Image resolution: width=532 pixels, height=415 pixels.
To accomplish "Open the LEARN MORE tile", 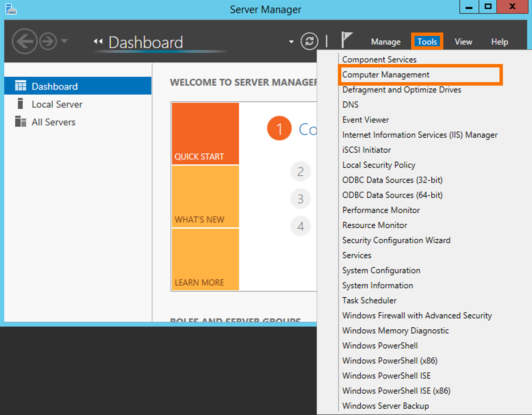I will pos(205,260).
